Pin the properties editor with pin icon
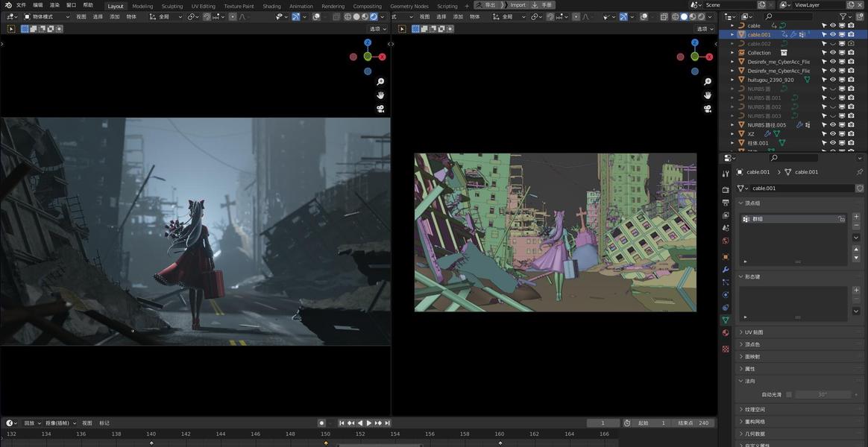The height and width of the screenshot is (447, 868). (860, 172)
